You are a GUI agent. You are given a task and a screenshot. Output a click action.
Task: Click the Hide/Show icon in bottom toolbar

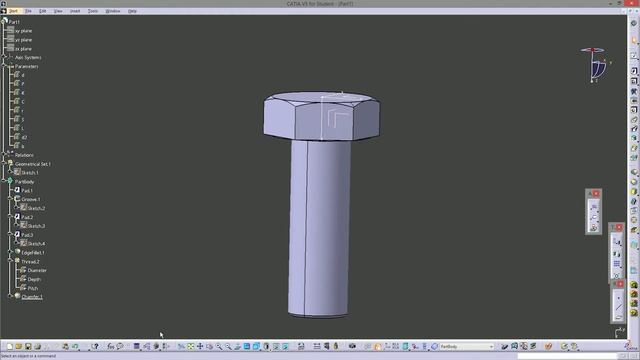[276, 347]
